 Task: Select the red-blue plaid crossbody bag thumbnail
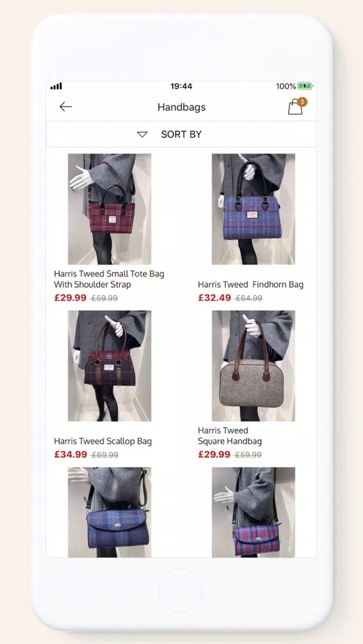tap(253, 512)
